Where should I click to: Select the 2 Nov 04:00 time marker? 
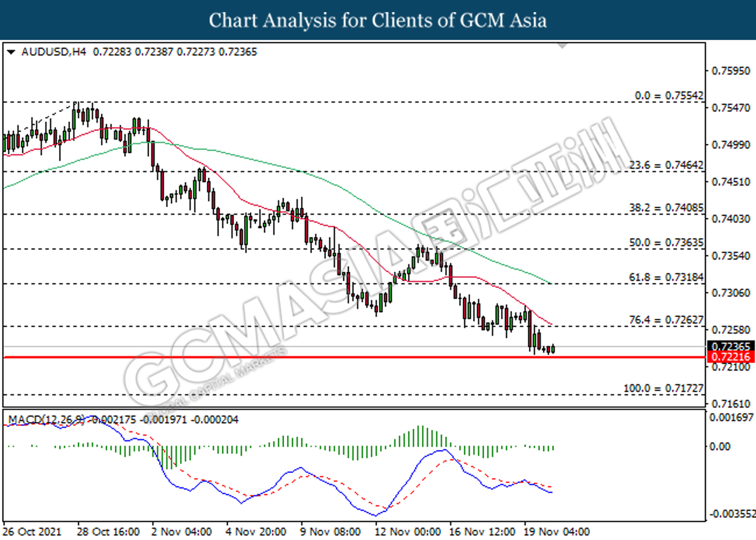pyautogui.click(x=181, y=532)
